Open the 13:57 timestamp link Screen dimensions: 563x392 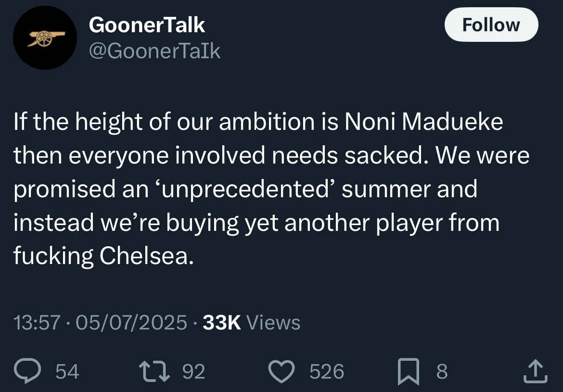tap(37, 322)
